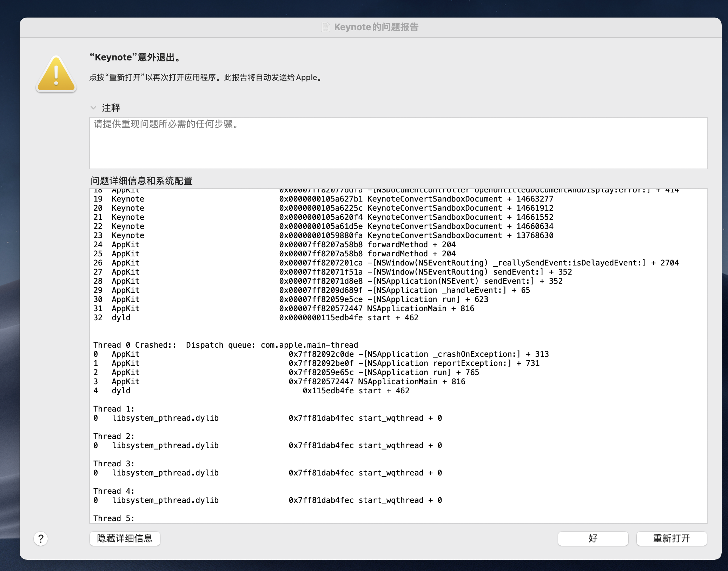
Task: Click the 问题详细信息和系统配置 label
Action: coord(141,181)
